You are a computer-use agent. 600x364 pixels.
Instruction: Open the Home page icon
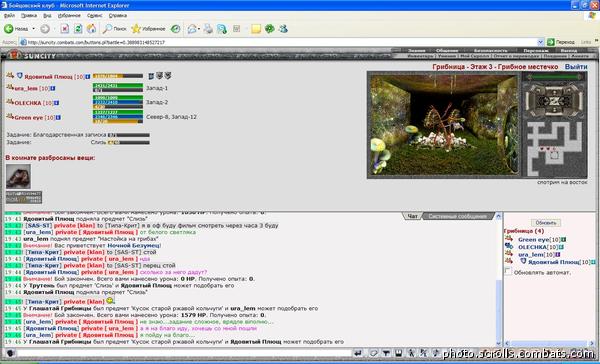click(91, 29)
